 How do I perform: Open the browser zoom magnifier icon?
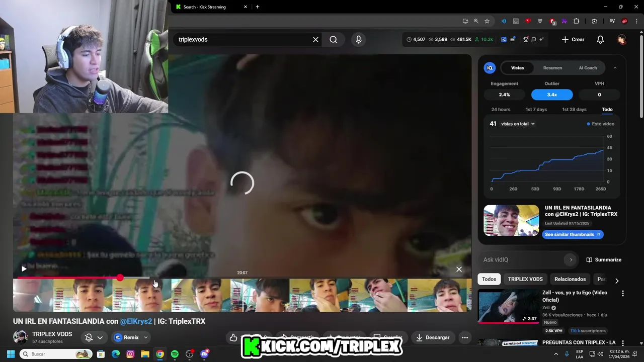(x=476, y=21)
